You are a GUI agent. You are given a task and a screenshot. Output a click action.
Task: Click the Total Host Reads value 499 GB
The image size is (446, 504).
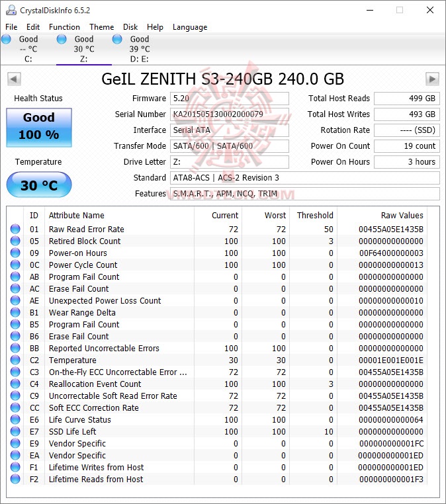point(407,99)
